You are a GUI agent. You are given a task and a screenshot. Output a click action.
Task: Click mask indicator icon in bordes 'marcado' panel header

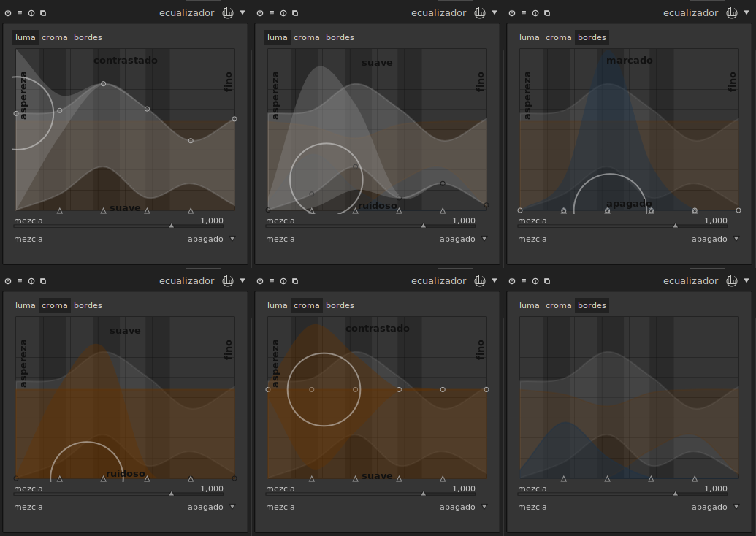(x=731, y=12)
